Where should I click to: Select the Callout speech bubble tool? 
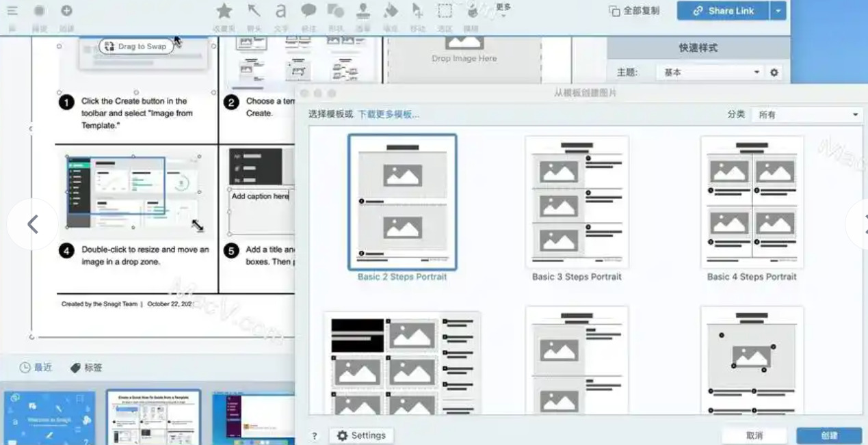pos(308,11)
